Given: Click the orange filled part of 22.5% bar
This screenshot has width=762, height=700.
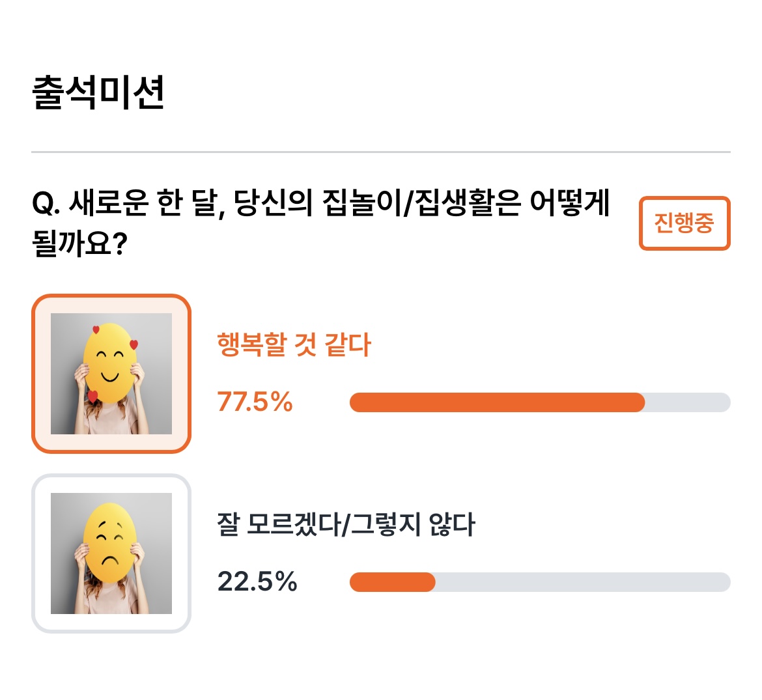Looking at the screenshot, I should pyautogui.click(x=393, y=582).
